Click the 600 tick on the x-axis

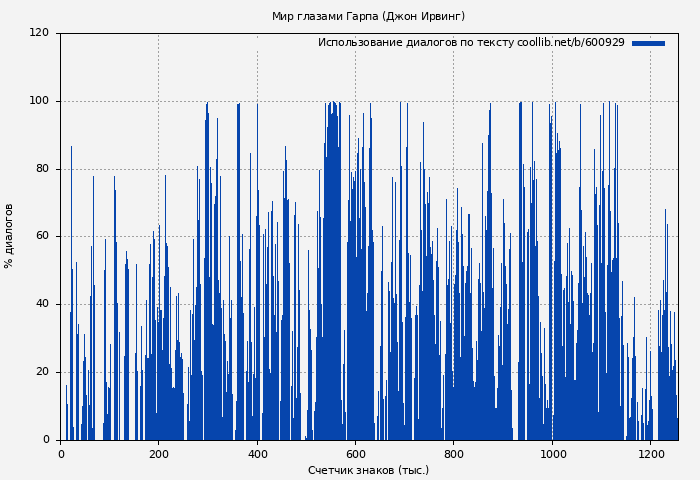click(x=355, y=454)
